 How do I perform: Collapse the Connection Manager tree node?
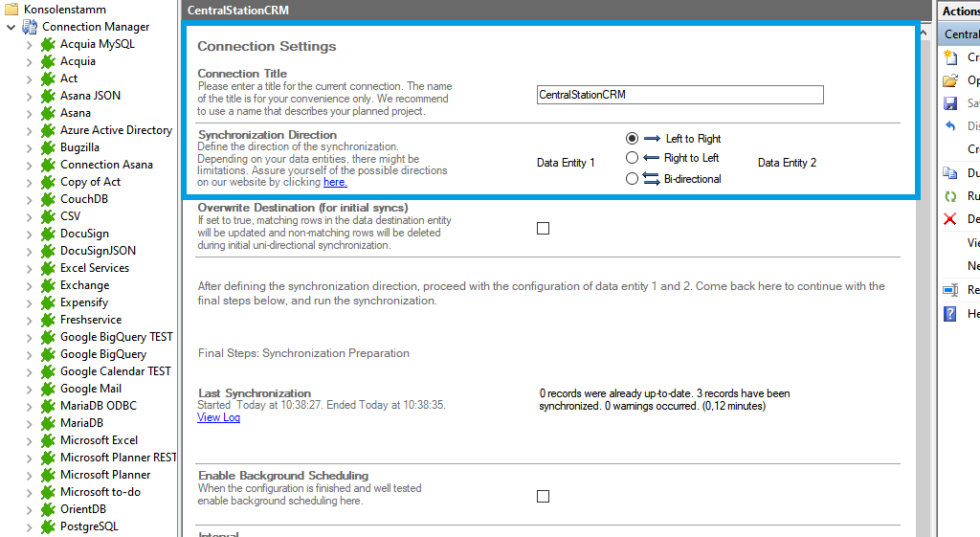(x=11, y=27)
